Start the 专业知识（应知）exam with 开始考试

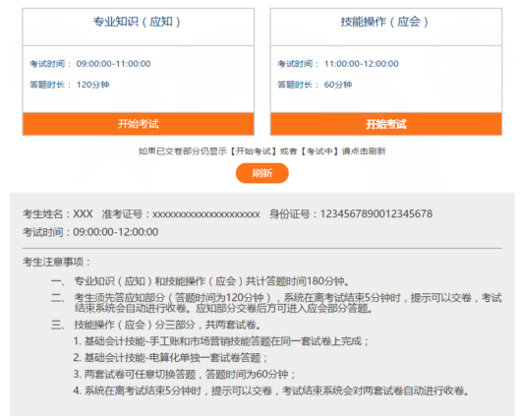[x=139, y=124]
